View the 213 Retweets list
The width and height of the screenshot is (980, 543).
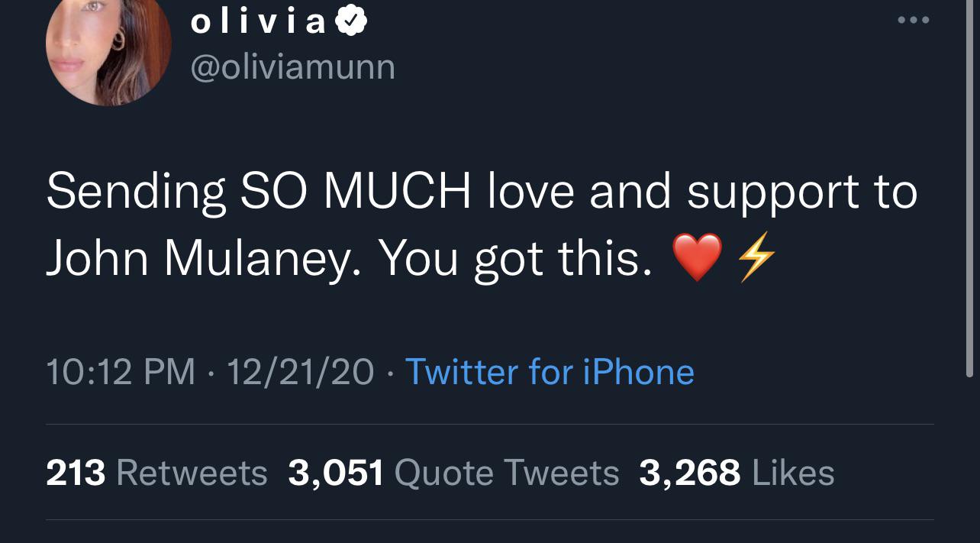156,473
